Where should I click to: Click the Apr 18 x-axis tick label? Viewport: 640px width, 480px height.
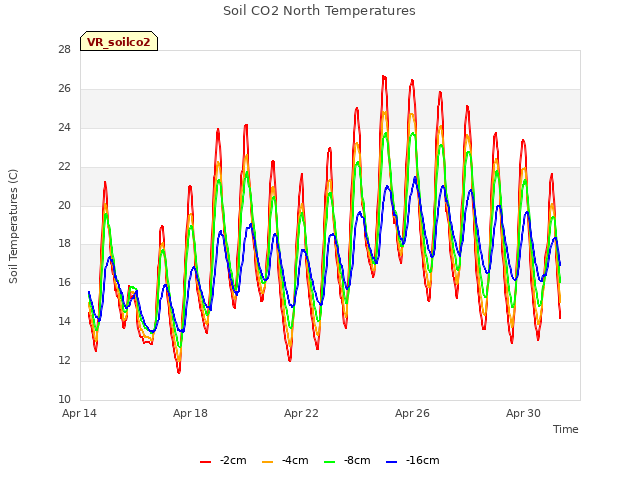[190, 413]
